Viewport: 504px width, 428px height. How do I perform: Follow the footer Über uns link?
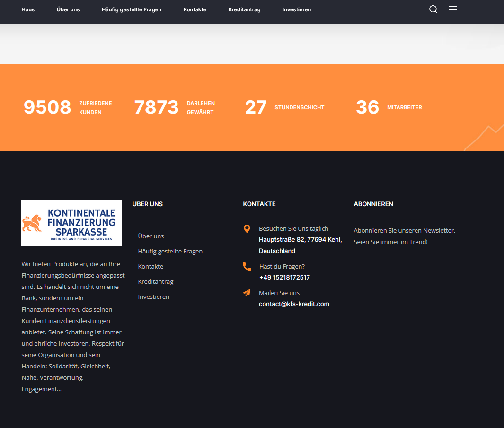coord(151,236)
